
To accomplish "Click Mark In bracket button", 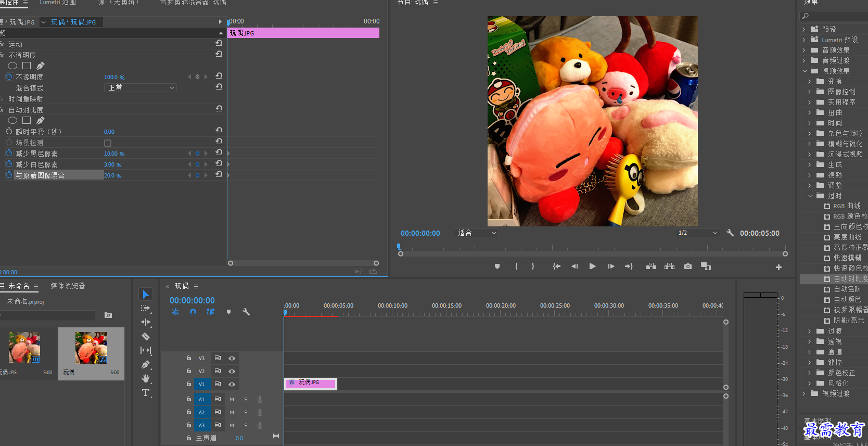I will tap(516, 266).
